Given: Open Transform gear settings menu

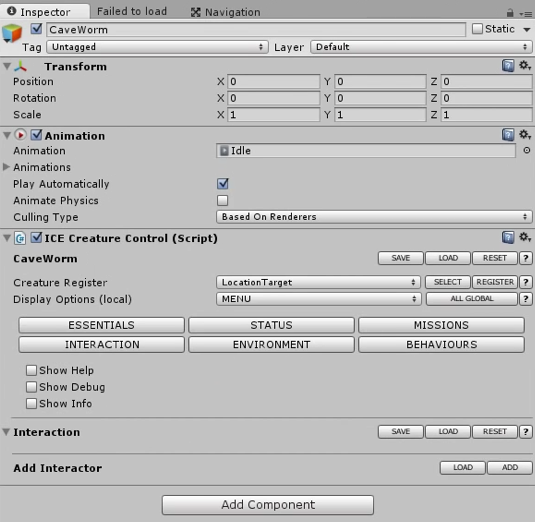Looking at the screenshot, I should (525, 65).
